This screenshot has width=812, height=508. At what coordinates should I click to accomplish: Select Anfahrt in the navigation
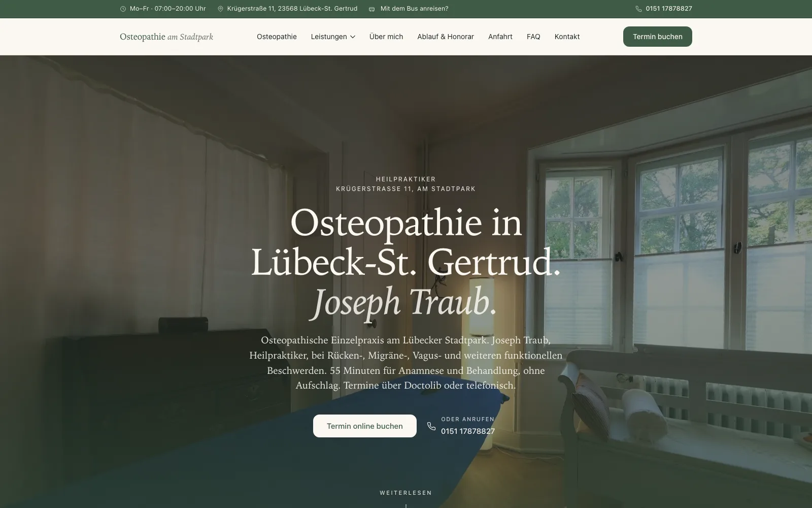[500, 37]
